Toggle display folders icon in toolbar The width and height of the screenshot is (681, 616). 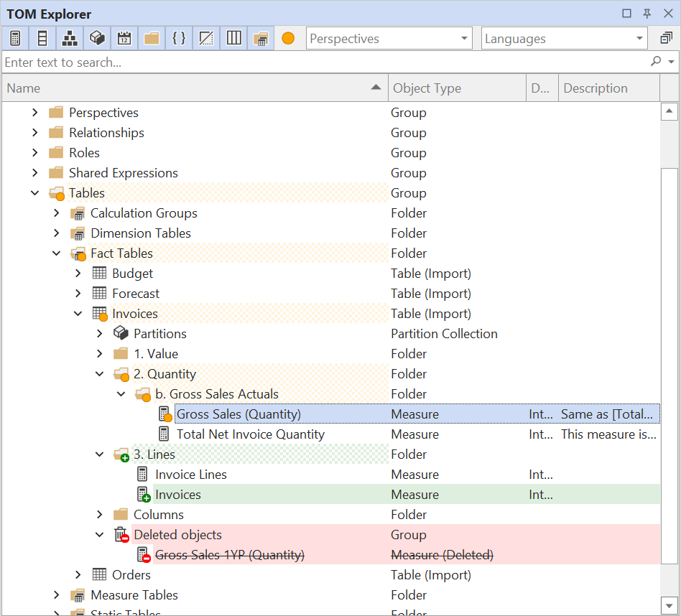click(152, 38)
